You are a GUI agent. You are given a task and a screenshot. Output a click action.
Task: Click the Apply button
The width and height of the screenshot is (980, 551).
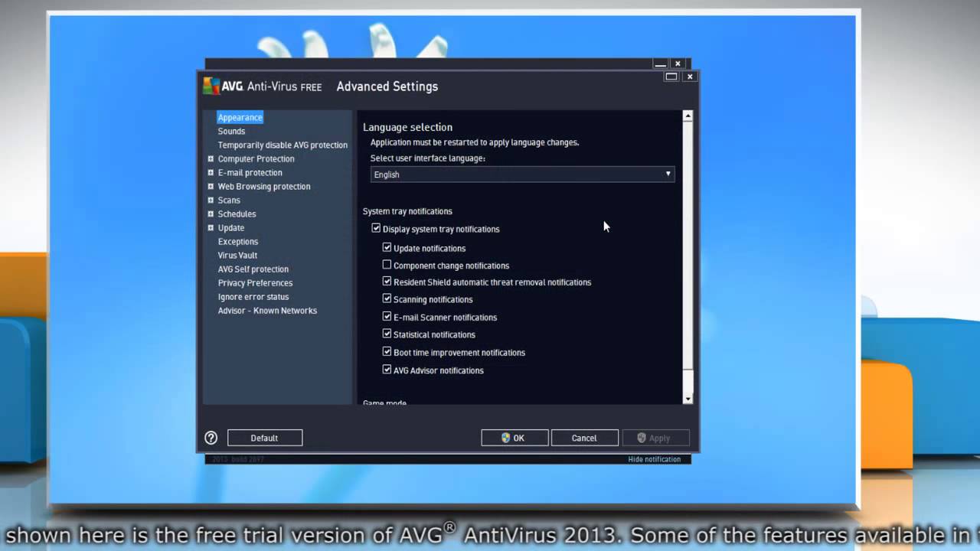coord(655,438)
